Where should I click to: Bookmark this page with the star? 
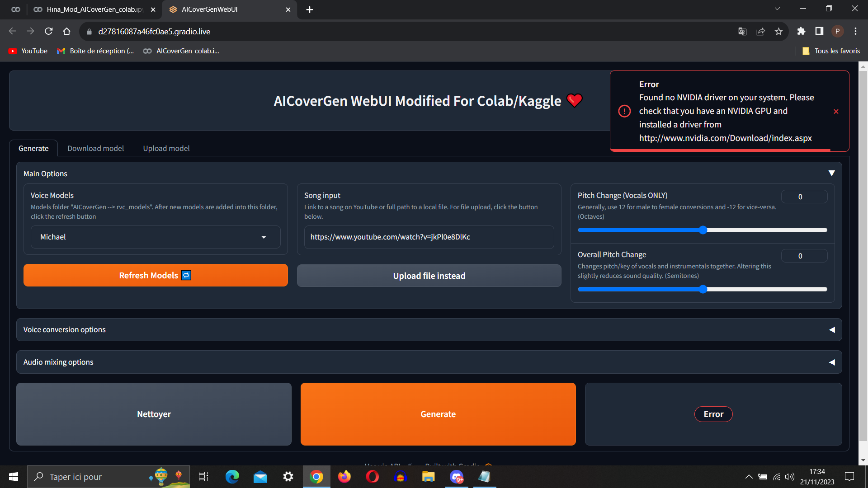tap(778, 31)
